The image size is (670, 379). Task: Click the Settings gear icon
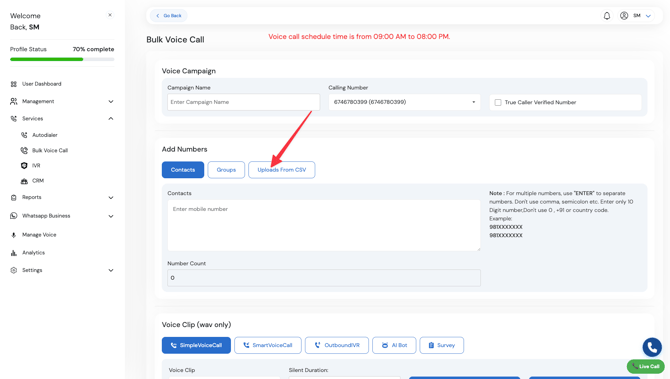click(x=14, y=270)
